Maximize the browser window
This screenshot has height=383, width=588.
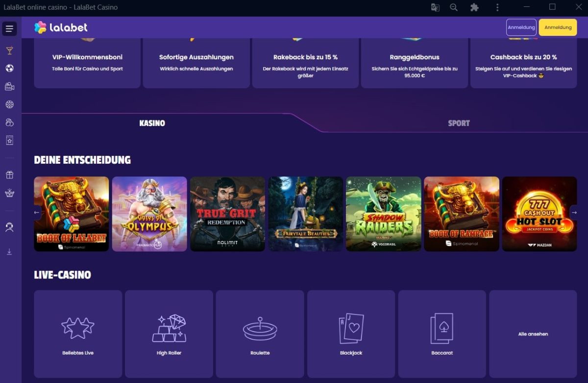pos(552,7)
